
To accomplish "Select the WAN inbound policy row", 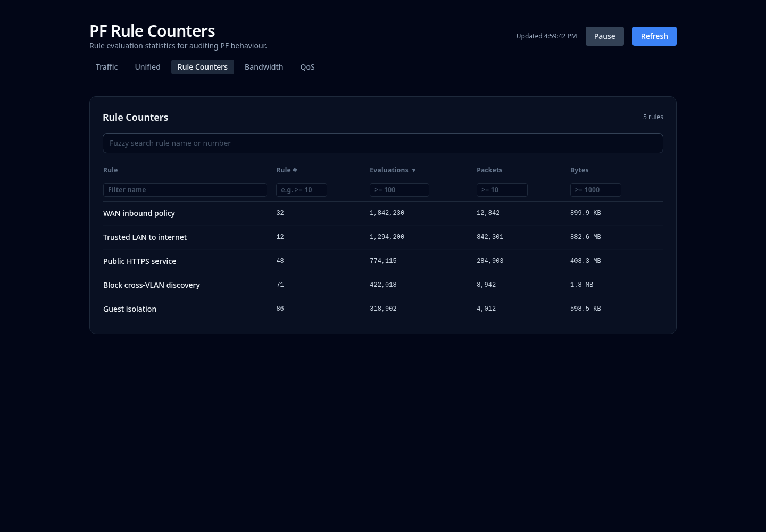I will click(383, 213).
